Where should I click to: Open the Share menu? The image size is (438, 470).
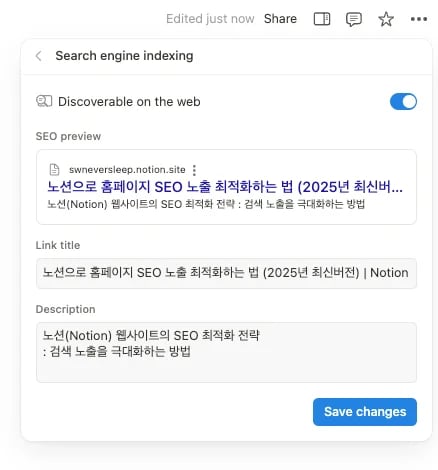pos(280,19)
